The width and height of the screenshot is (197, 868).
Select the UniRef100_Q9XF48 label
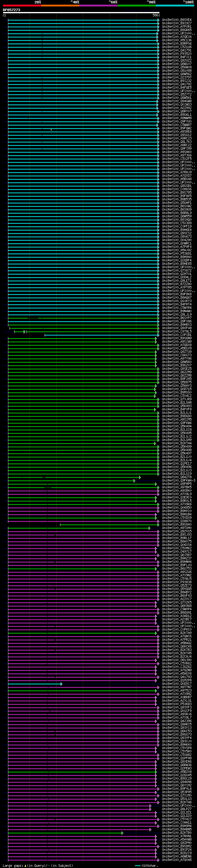pos(176,328)
